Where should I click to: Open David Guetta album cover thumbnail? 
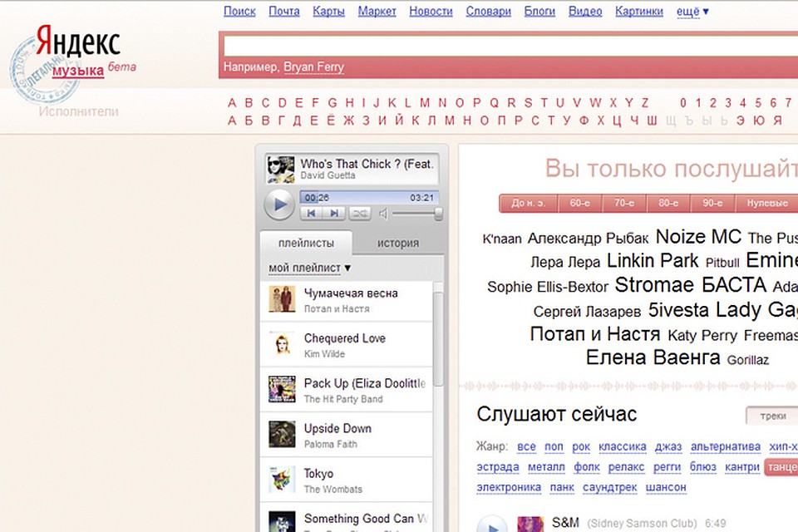pos(280,169)
